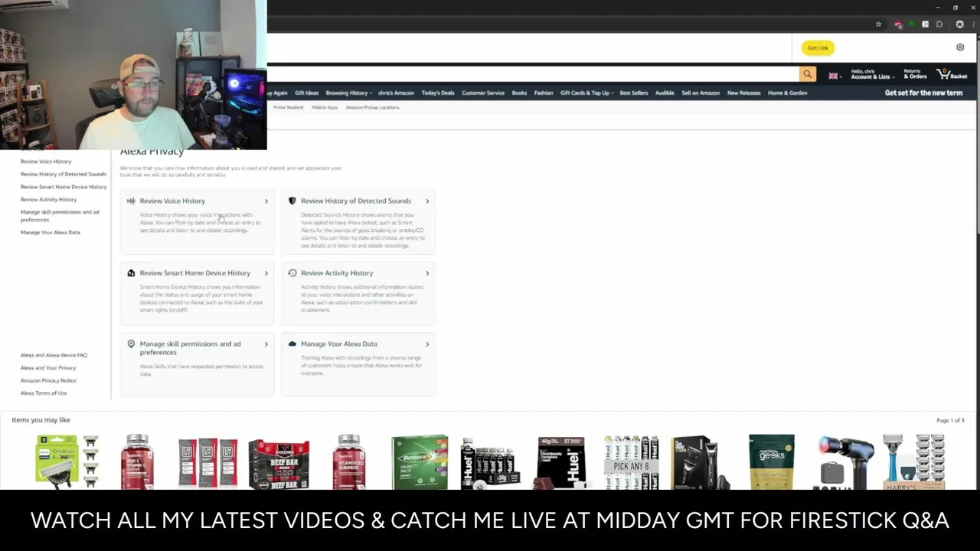Open Gift Ideas in the nav bar
Viewport: 980px width, 551px height.
[306, 93]
